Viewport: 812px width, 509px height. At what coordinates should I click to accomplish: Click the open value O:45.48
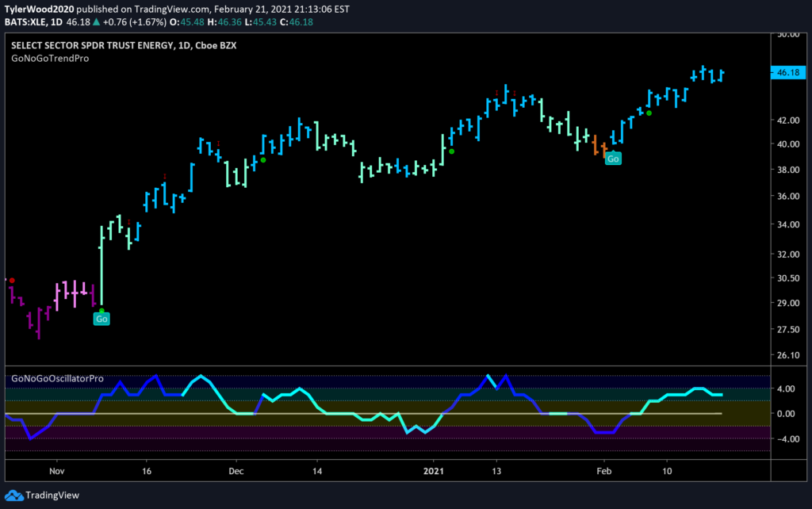click(187, 22)
